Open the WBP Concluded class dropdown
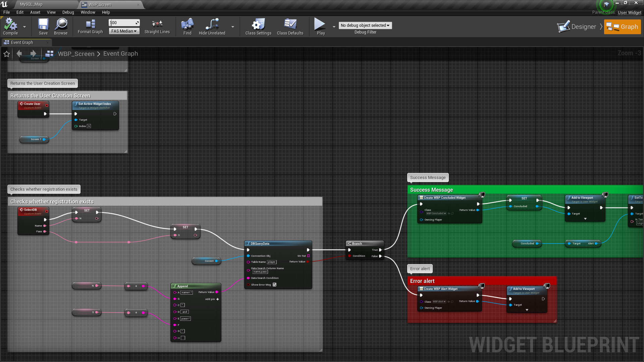 (x=436, y=214)
